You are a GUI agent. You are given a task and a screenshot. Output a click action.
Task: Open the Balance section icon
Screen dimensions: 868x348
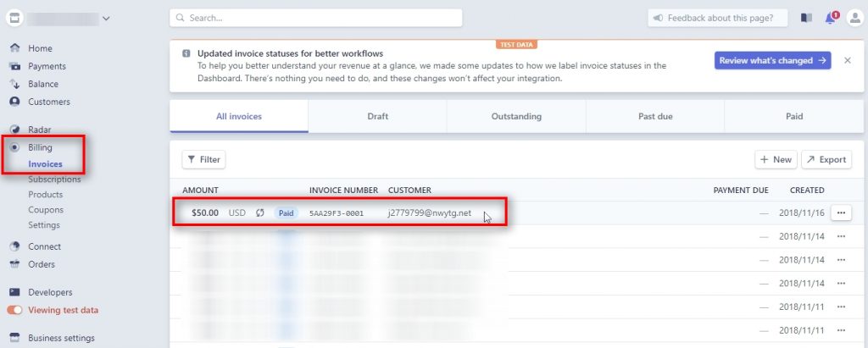pyautogui.click(x=14, y=84)
